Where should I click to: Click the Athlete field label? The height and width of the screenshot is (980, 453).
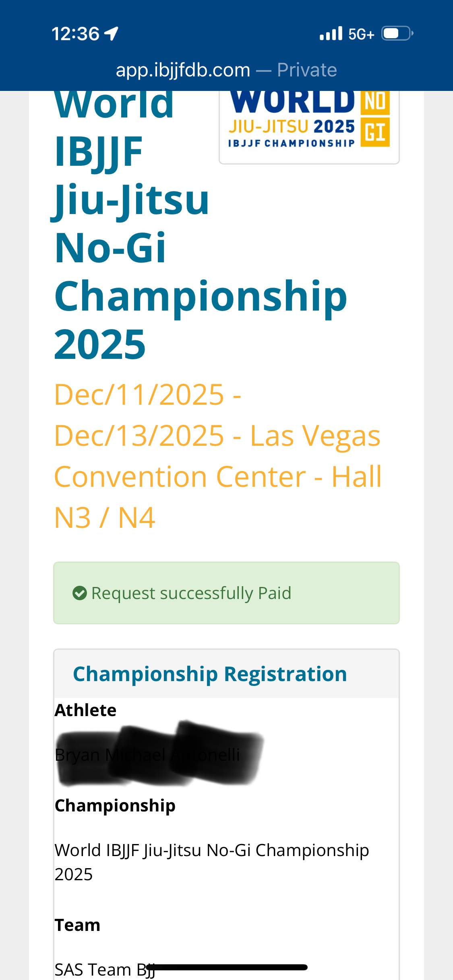point(86,710)
